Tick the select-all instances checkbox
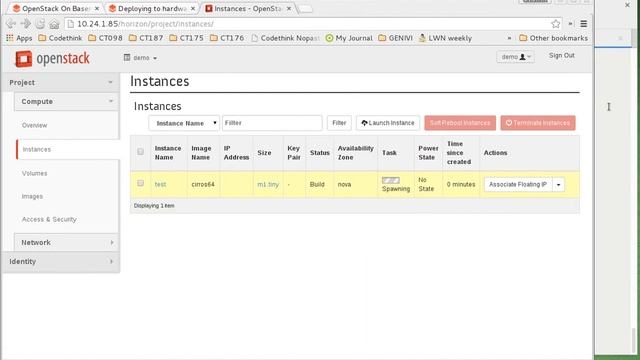640x360 pixels. [x=140, y=152]
